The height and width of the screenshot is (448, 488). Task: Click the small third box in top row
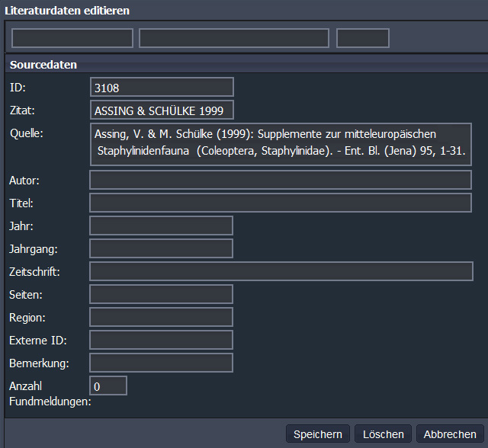tap(363, 38)
